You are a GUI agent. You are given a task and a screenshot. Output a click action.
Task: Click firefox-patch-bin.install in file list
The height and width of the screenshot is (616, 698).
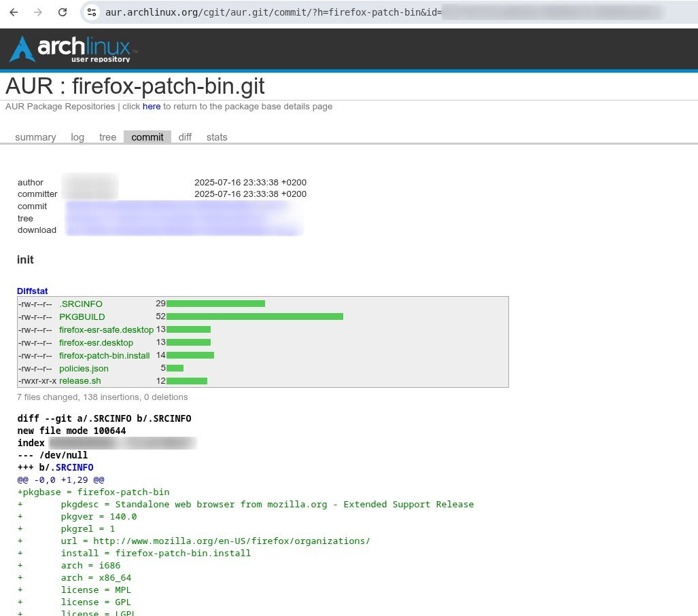point(105,355)
